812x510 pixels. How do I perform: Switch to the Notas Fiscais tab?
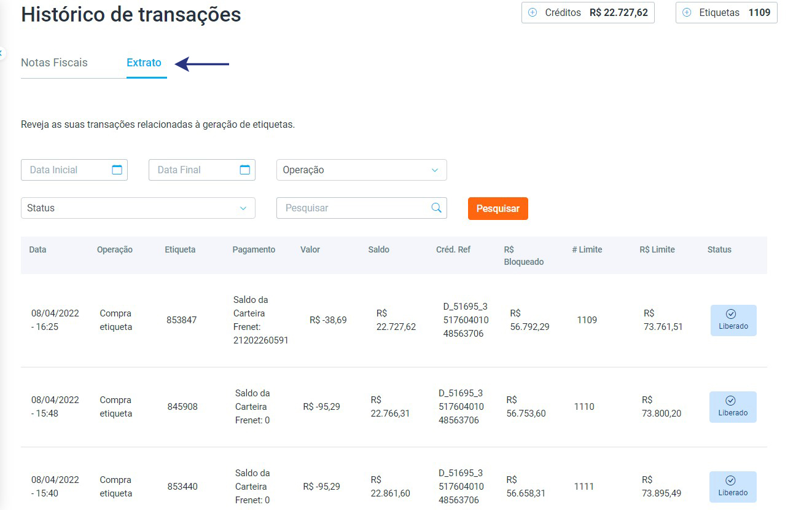tap(54, 63)
